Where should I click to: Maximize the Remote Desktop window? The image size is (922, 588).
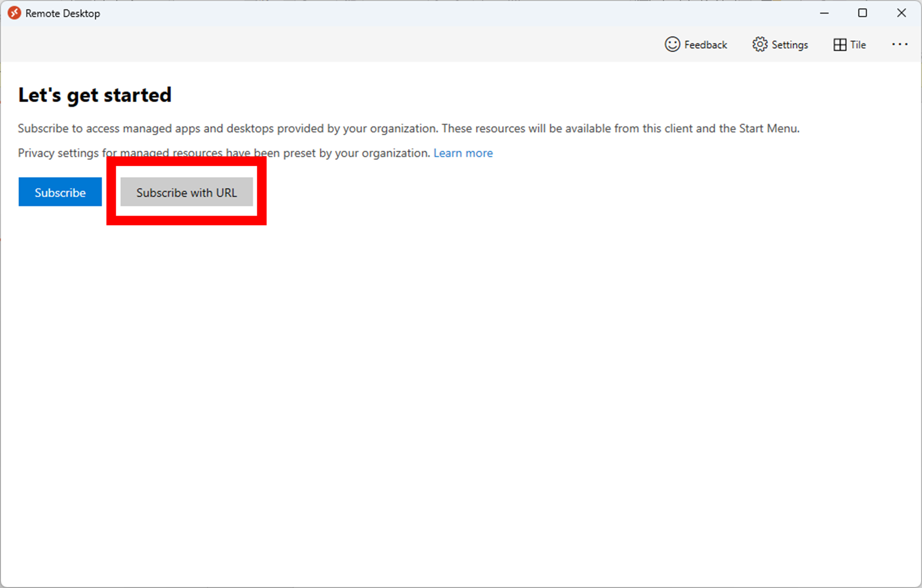[x=862, y=13]
